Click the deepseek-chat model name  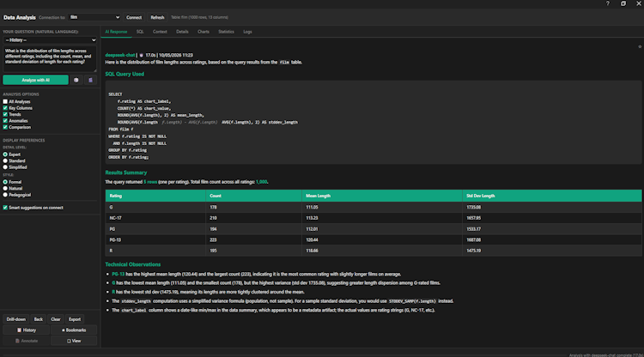click(x=120, y=55)
